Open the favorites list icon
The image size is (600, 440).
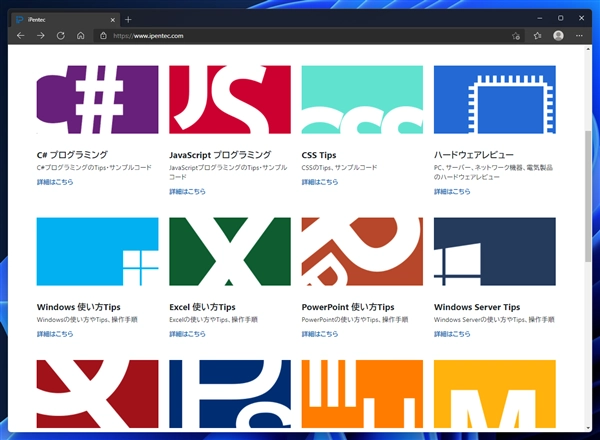pyautogui.click(x=537, y=36)
